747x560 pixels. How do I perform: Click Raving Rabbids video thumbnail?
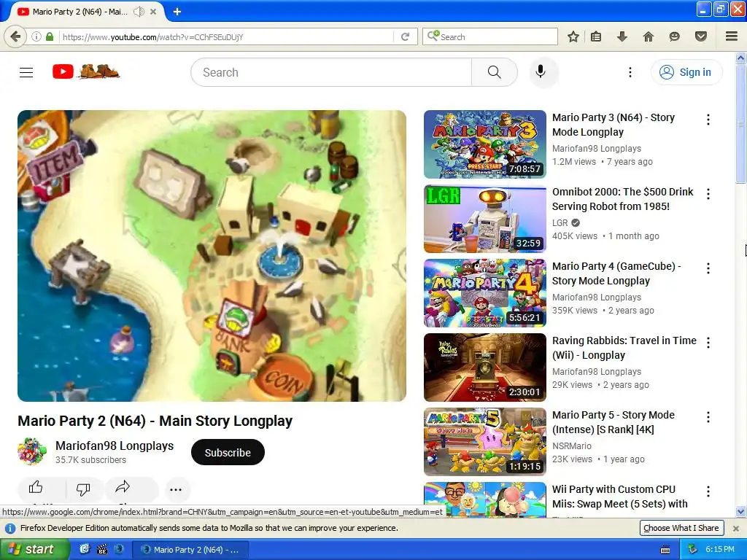(485, 367)
